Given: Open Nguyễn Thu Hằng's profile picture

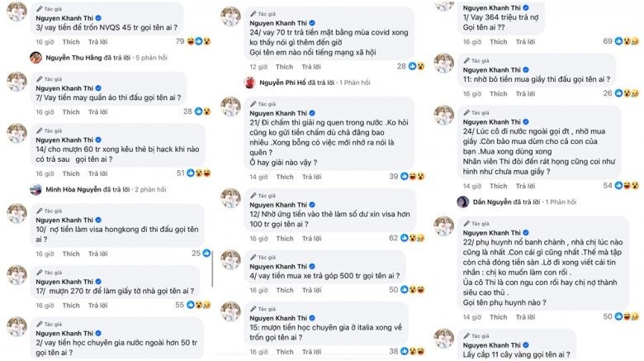Looking at the screenshot, I should [x=36, y=57].
